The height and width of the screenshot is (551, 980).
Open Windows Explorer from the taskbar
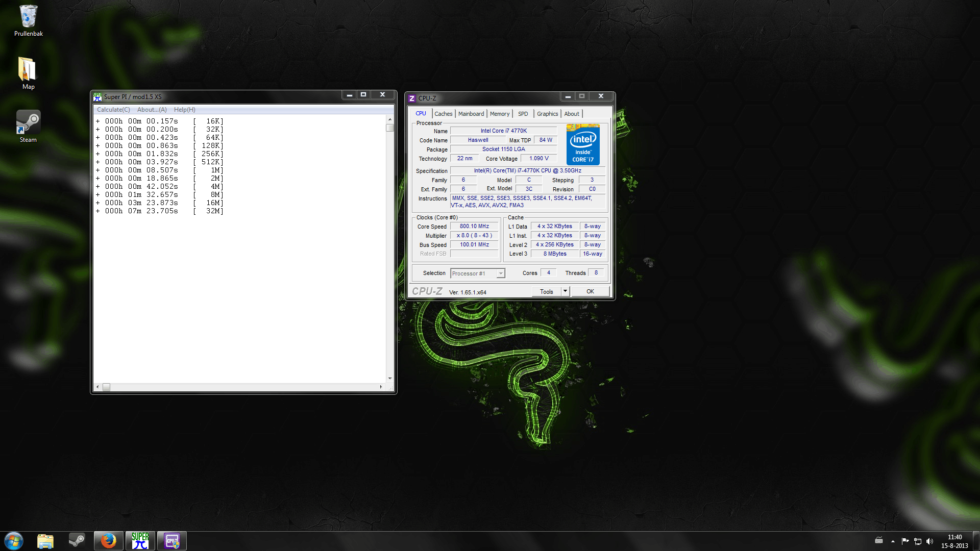(45, 541)
